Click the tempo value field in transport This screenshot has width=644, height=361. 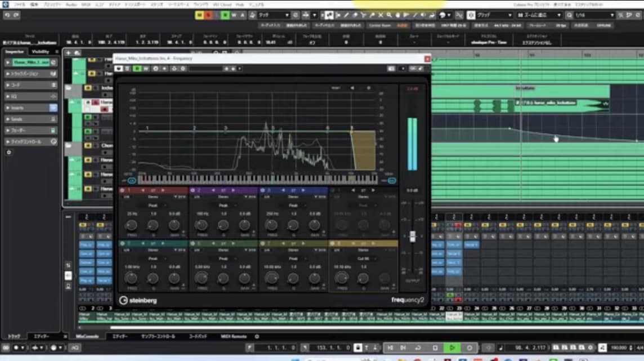pos(619,348)
